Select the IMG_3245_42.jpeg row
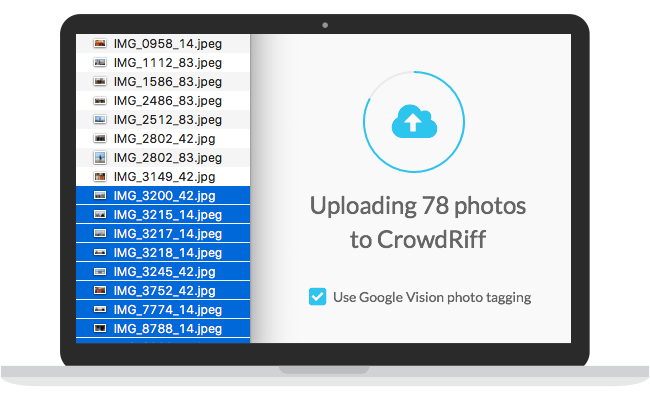Screen dimensions: 650x400 pos(167,272)
